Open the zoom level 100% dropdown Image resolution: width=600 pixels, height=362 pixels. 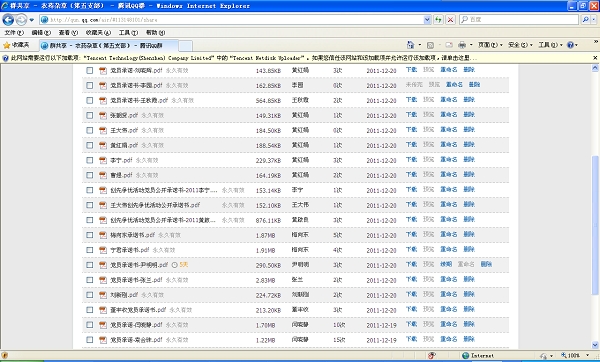click(575, 355)
